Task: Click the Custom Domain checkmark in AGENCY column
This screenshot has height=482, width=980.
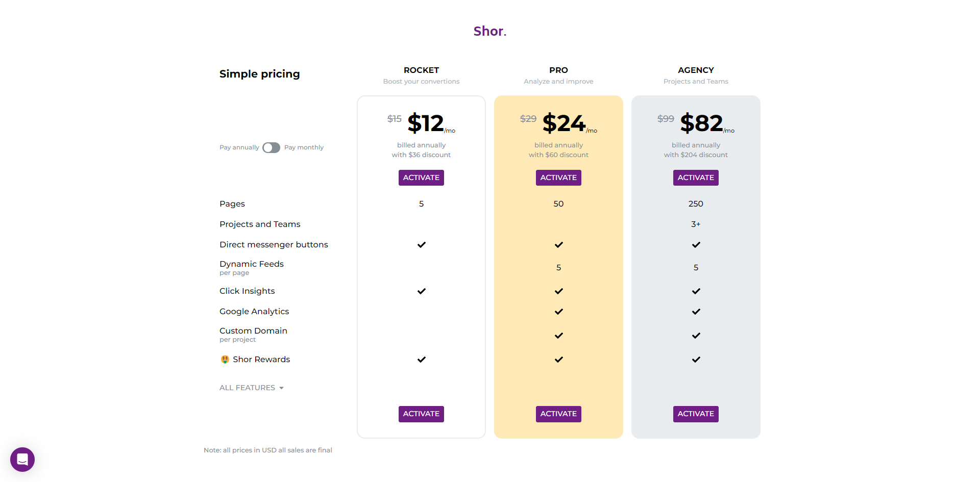Action: click(696, 336)
